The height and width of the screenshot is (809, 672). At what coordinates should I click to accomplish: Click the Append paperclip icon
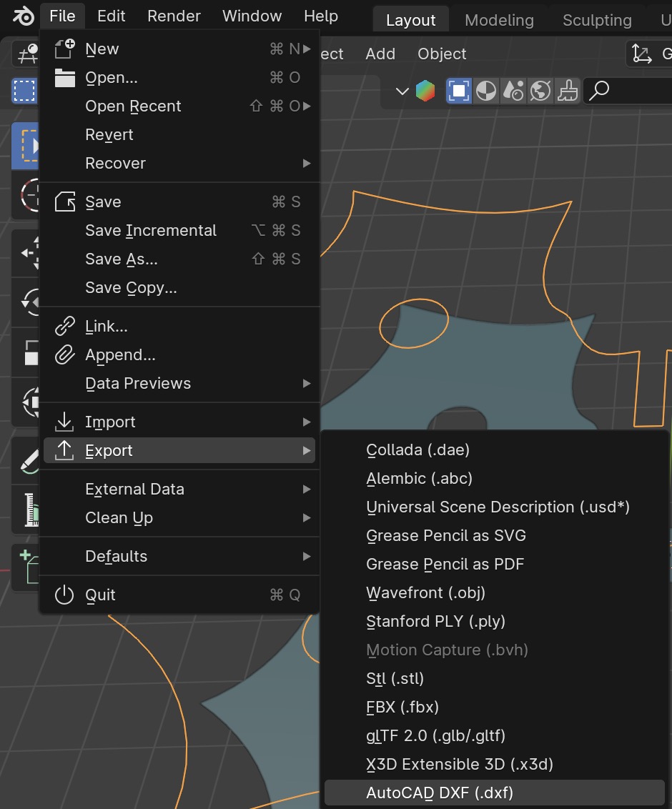[65, 355]
